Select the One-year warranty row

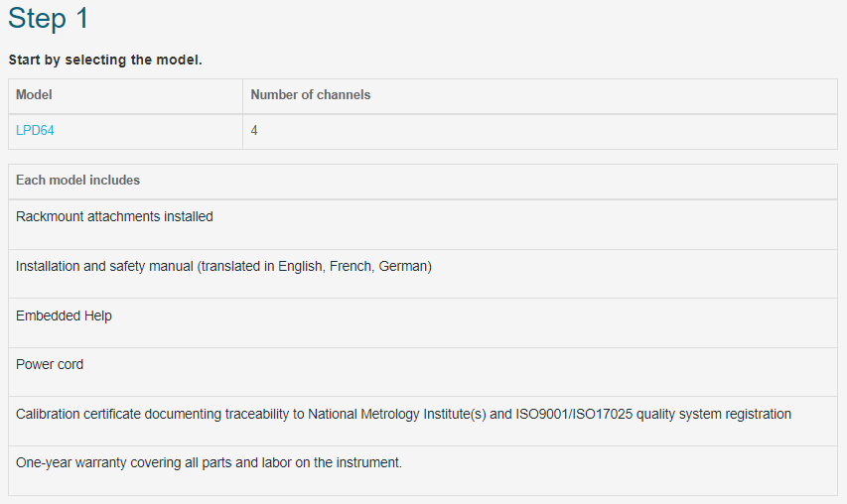[x=423, y=470]
